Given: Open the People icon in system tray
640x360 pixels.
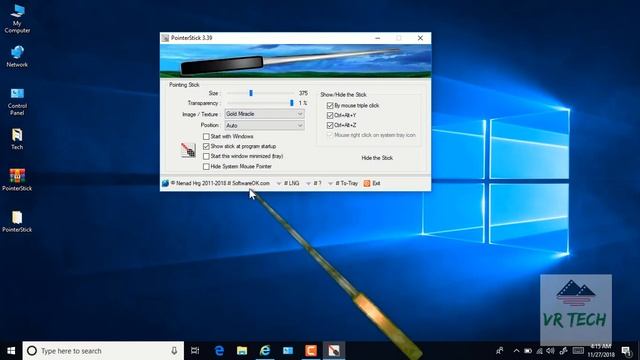Looking at the screenshot, I should (x=500, y=351).
